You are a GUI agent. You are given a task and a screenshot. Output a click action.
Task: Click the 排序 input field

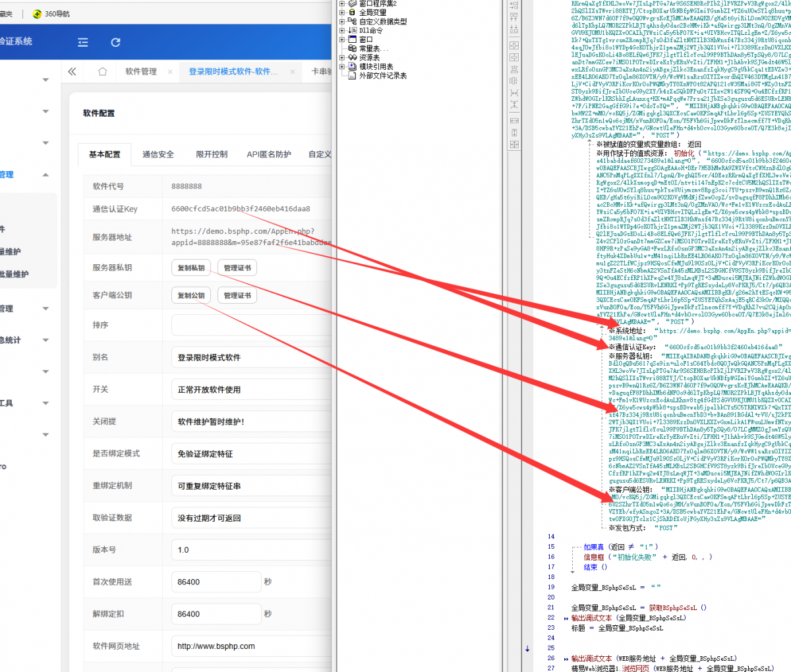pyautogui.click(x=252, y=325)
